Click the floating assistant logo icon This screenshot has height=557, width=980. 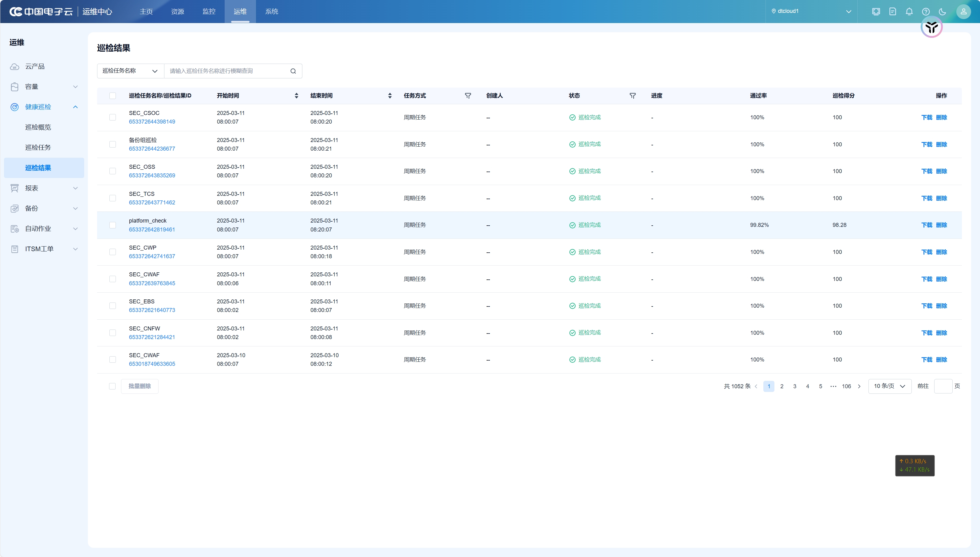(932, 27)
